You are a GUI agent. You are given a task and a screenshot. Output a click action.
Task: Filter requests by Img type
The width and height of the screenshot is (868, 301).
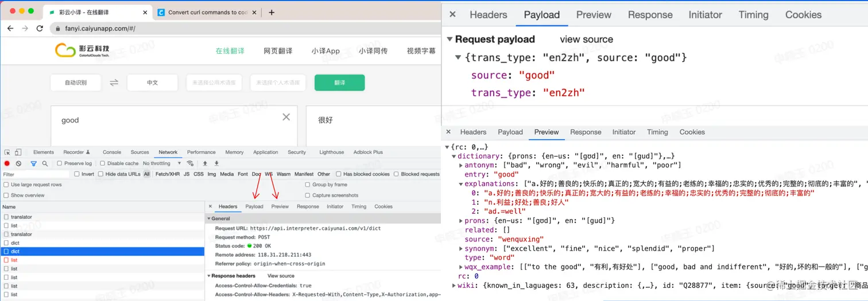point(212,174)
